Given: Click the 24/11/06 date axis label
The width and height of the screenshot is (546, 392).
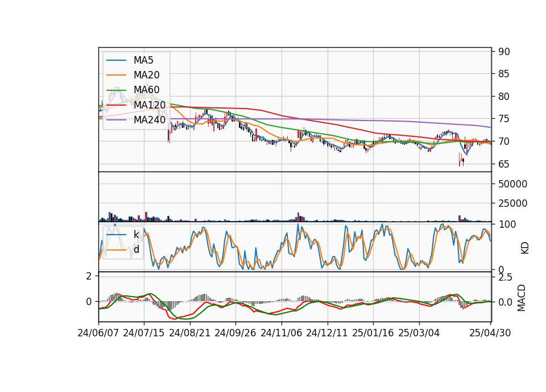Looking at the screenshot, I should [x=282, y=333].
